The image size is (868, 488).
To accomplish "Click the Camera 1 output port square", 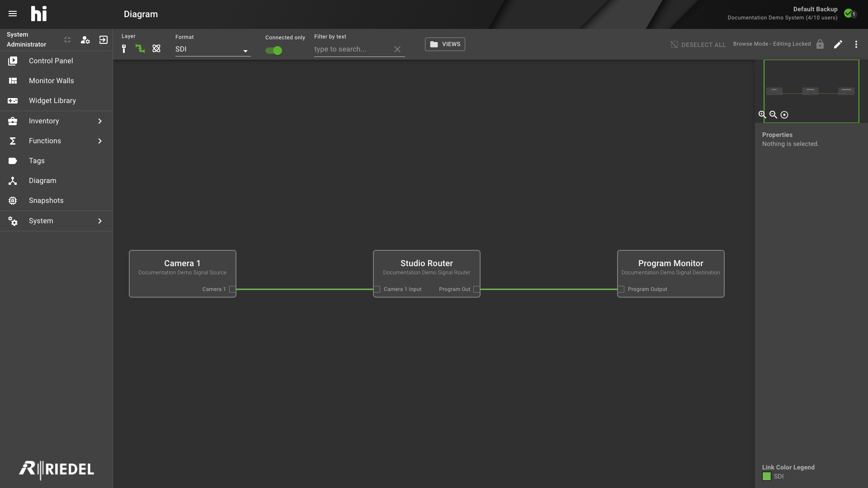I will point(232,289).
